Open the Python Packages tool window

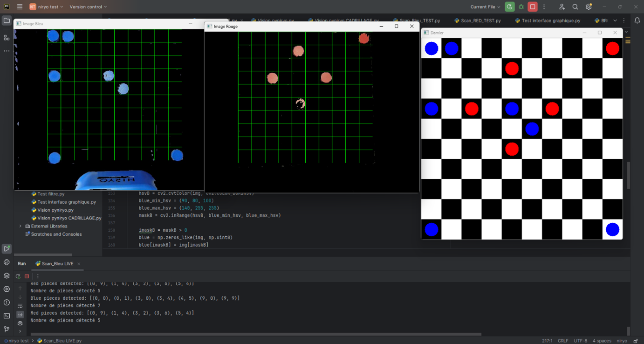click(x=7, y=275)
